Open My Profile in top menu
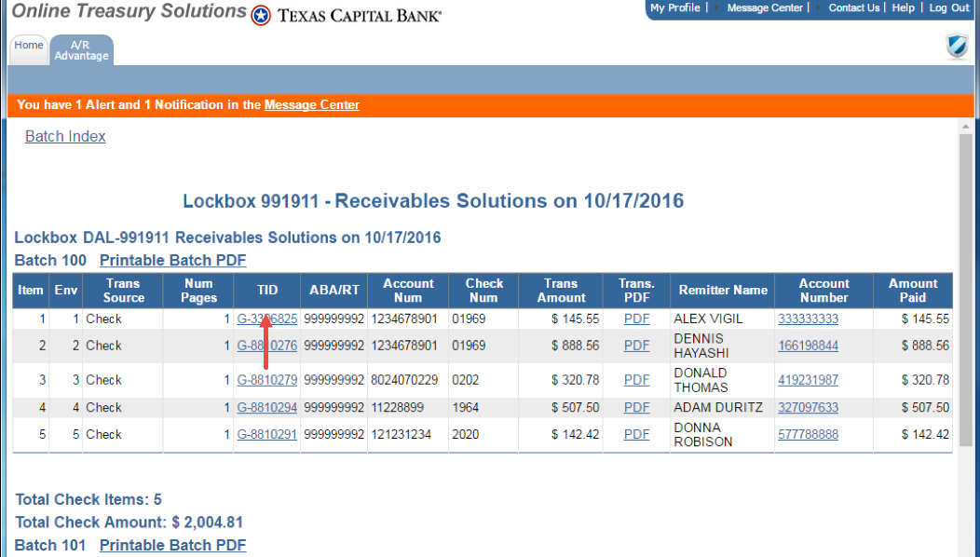 [674, 8]
